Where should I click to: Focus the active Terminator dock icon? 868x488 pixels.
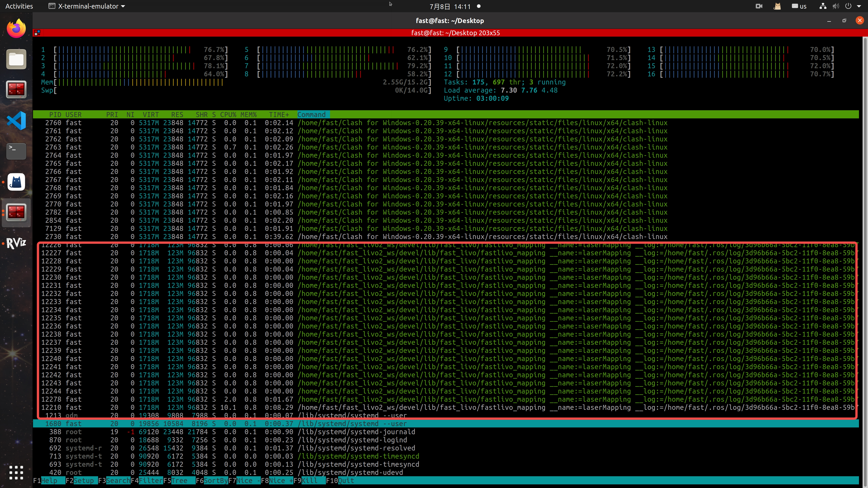point(16,212)
